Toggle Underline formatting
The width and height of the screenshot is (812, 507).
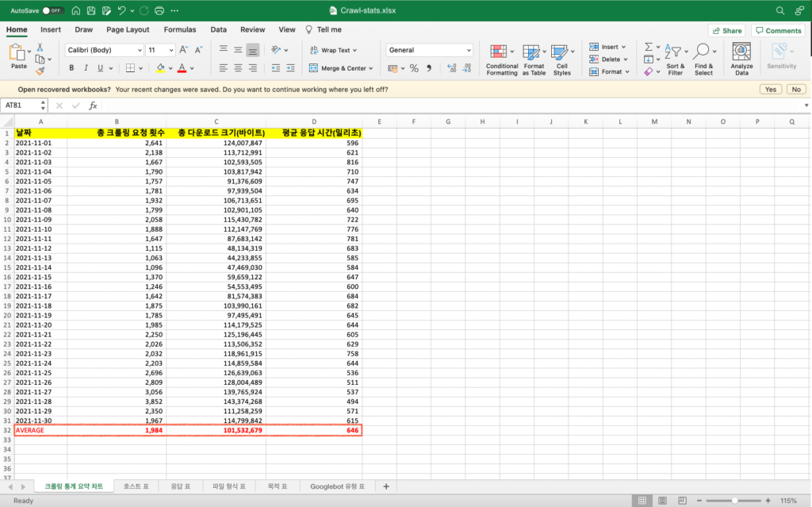(100, 68)
